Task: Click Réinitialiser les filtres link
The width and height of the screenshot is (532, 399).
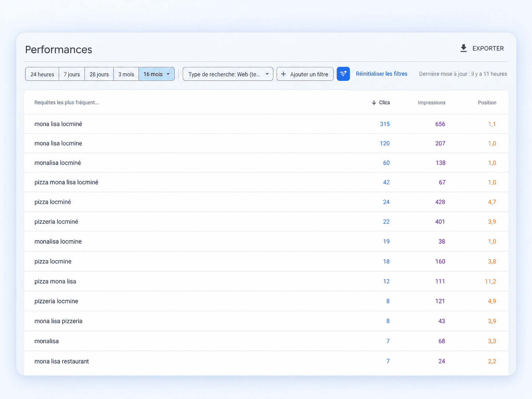Action: [x=381, y=74]
